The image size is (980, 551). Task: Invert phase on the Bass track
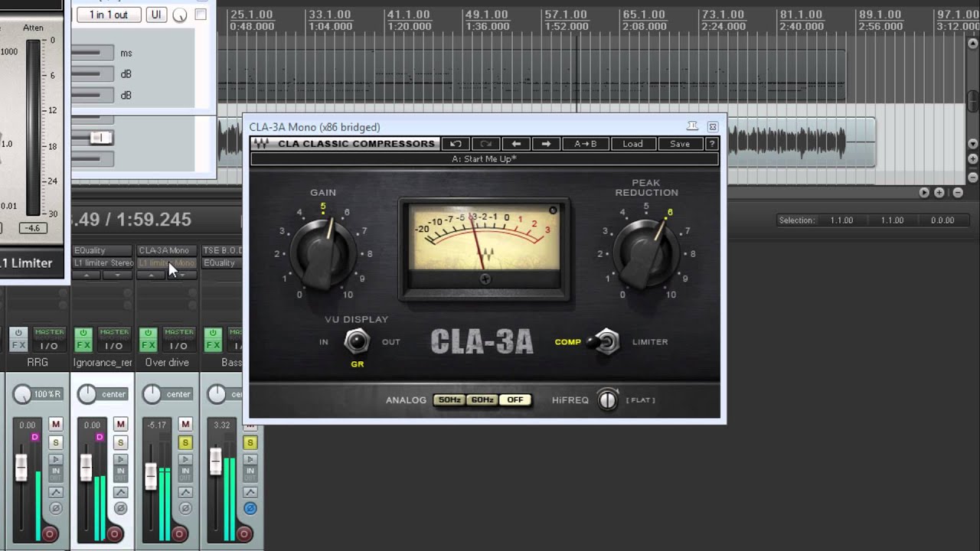coord(250,508)
